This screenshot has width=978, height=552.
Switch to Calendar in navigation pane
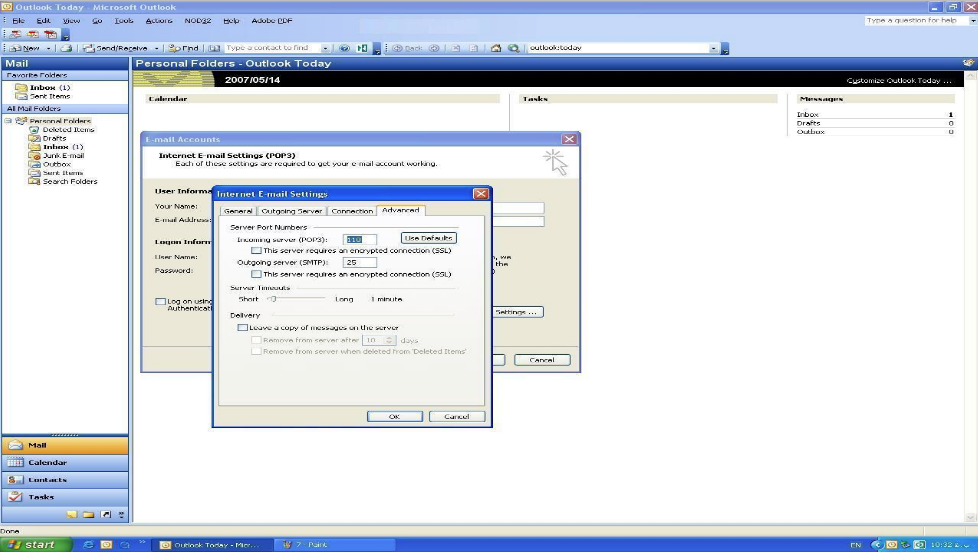pos(65,462)
